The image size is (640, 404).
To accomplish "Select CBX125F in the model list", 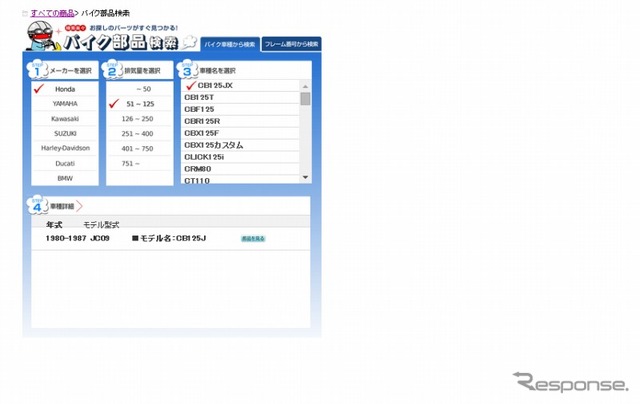I will (240, 133).
